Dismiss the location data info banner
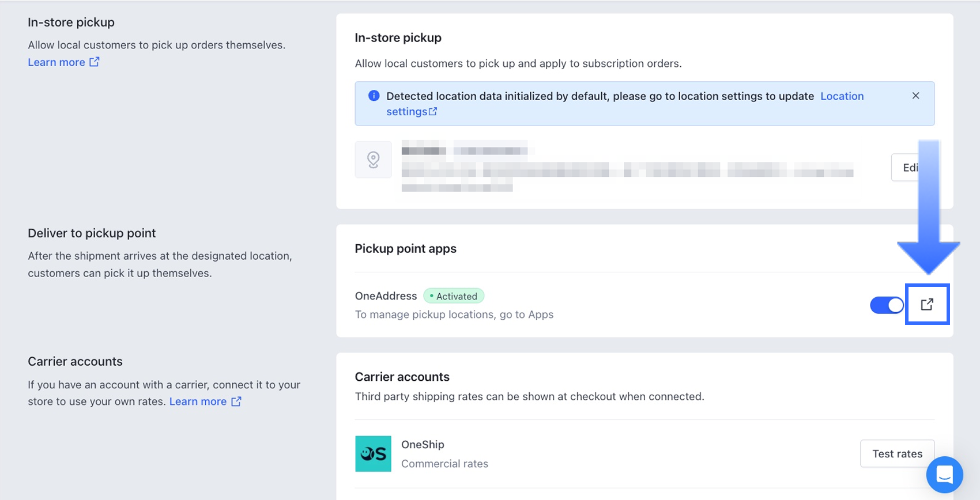This screenshot has width=980, height=500. pos(915,96)
